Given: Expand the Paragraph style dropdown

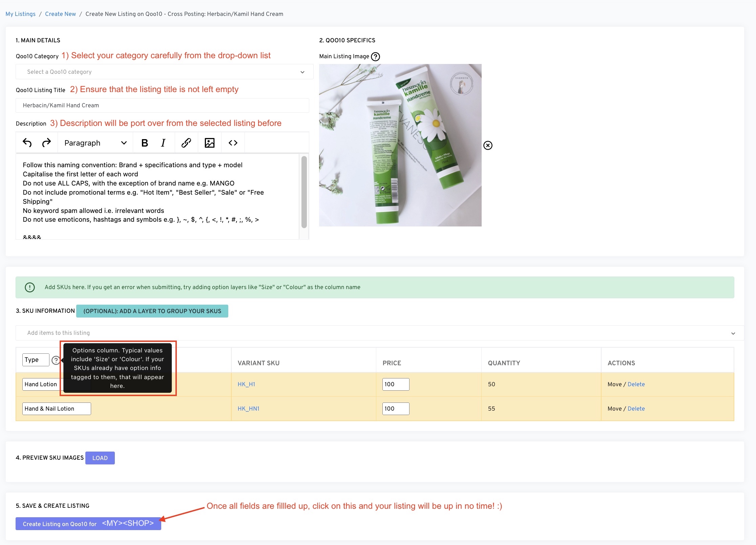Looking at the screenshot, I should 95,143.
